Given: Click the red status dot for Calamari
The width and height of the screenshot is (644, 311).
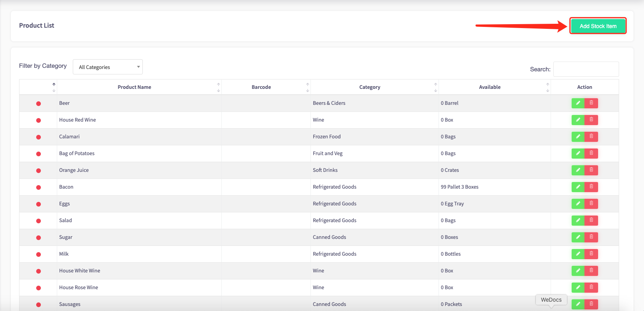Looking at the screenshot, I should click(x=39, y=137).
